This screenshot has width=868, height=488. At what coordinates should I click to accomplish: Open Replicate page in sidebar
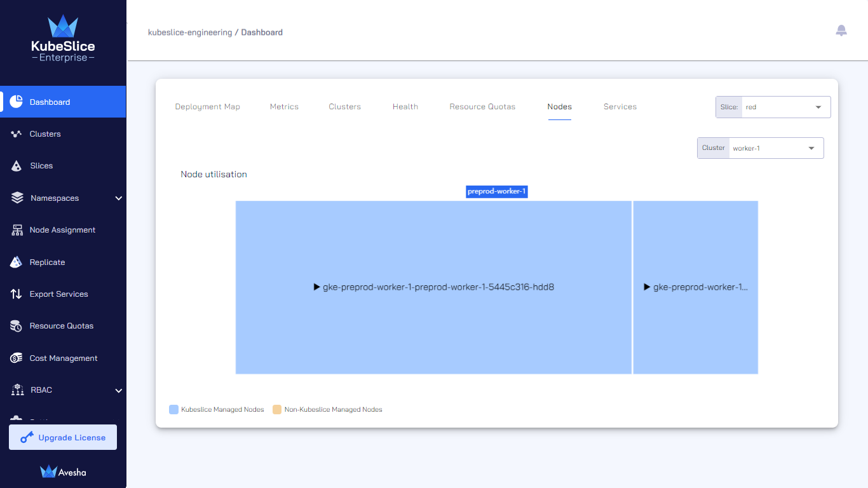click(x=63, y=262)
